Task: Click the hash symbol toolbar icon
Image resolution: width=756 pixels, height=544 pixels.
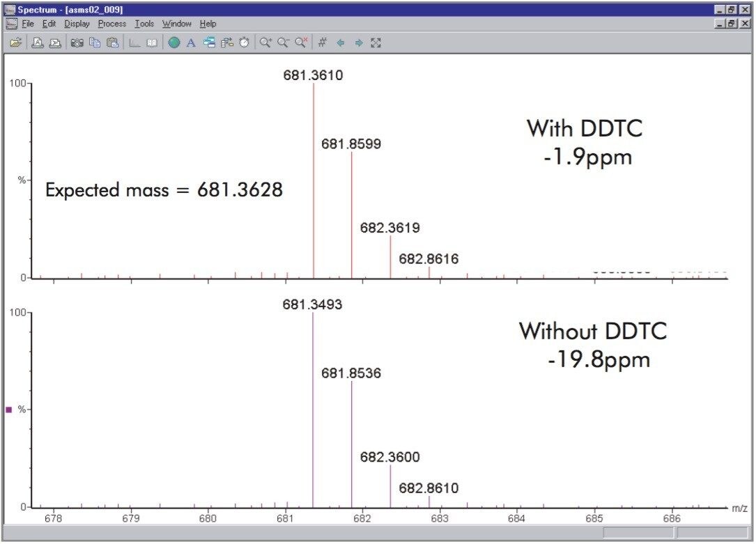Action: pos(323,43)
